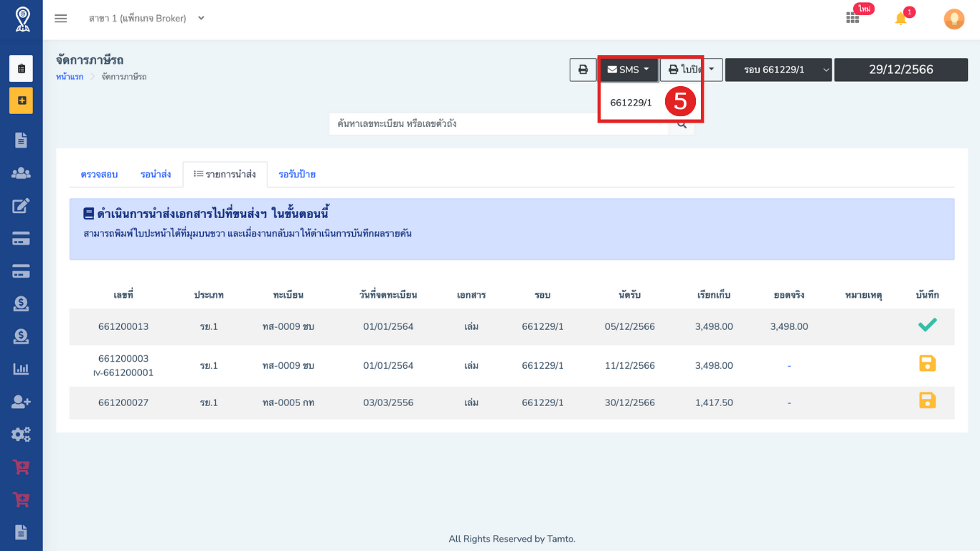
Task: Click the save icon in row 661200027
Action: [x=928, y=401]
